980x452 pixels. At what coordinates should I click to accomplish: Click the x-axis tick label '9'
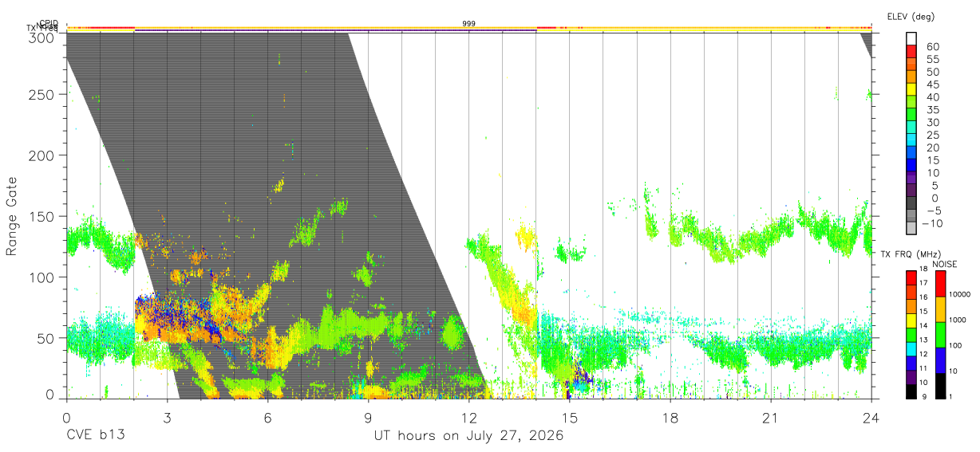(x=368, y=417)
